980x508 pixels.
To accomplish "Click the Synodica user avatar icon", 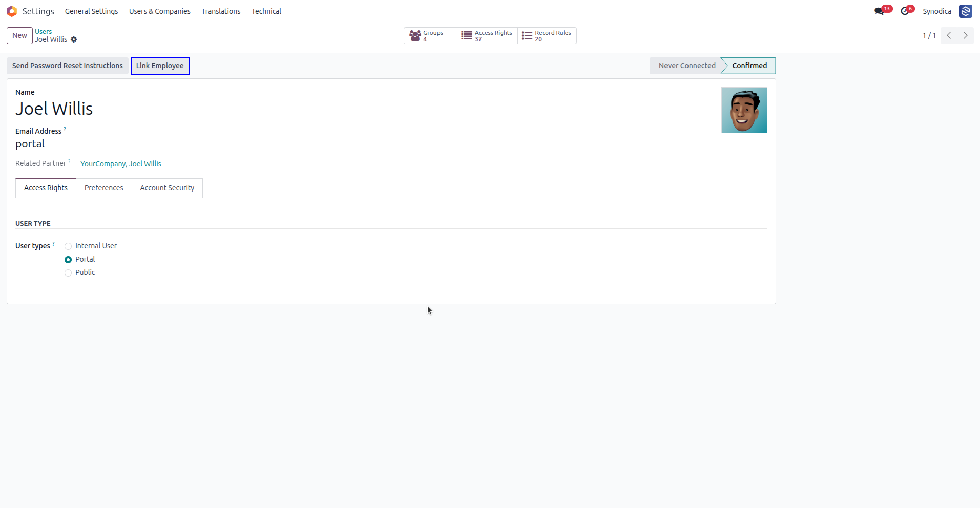I will [966, 11].
